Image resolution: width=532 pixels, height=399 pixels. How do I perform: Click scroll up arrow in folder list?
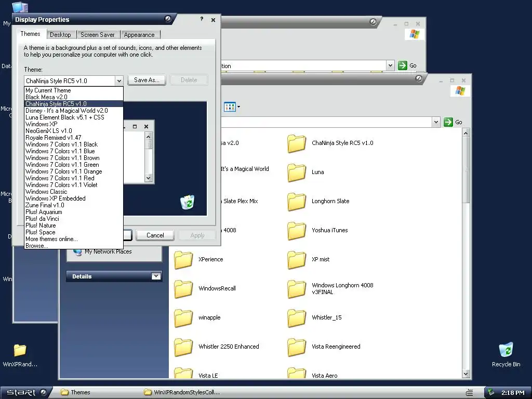click(466, 133)
